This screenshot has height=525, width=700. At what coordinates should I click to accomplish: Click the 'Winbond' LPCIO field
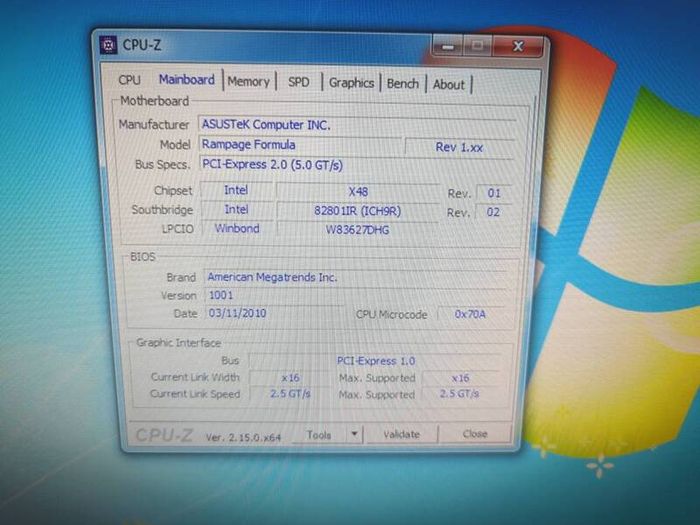[237, 229]
